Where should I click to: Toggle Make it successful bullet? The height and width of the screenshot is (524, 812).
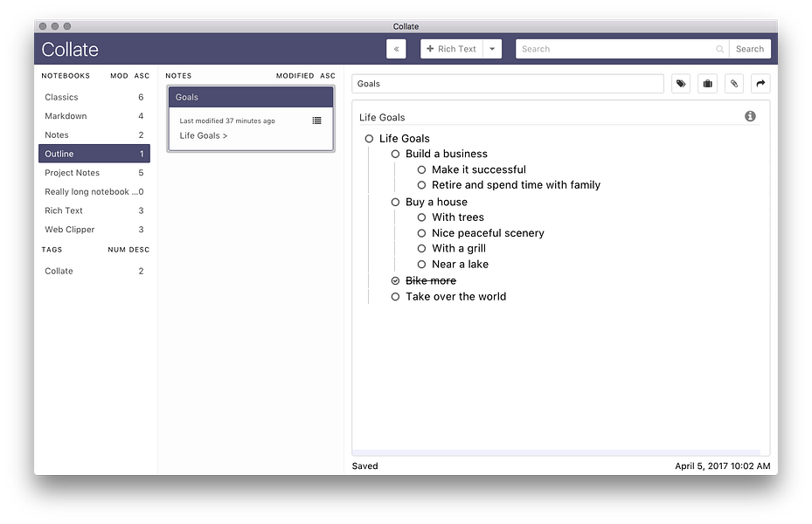click(421, 169)
